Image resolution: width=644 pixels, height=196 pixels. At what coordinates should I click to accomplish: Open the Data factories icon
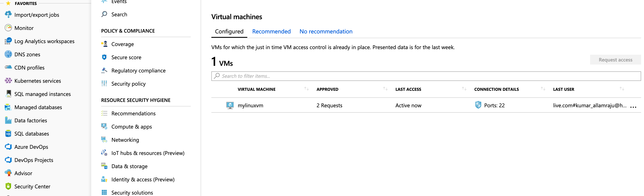pos(8,120)
